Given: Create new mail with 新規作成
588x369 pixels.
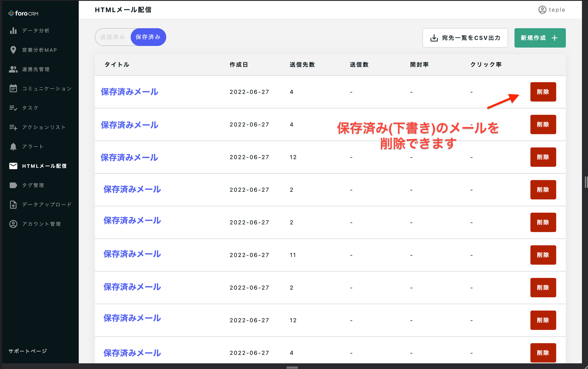Looking at the screenshot, I should tap(540, 38).
